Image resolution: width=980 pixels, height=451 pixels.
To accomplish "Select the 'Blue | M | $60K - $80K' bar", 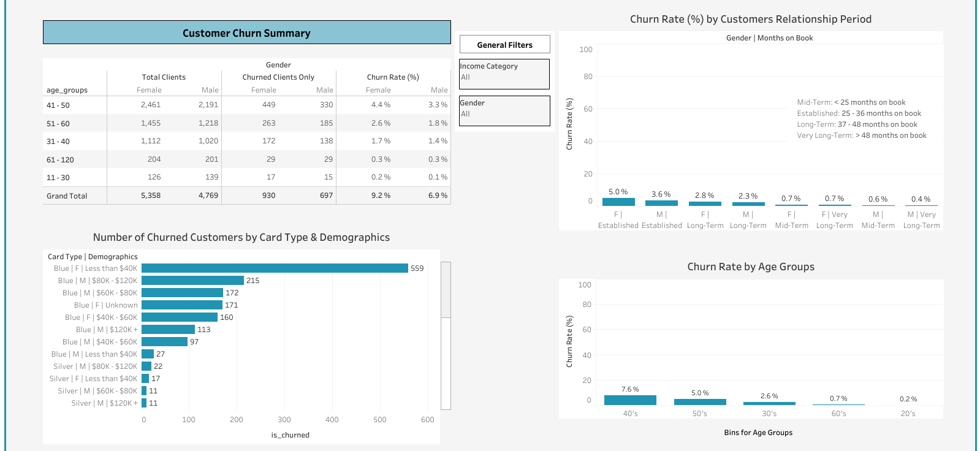I will 183,293.
